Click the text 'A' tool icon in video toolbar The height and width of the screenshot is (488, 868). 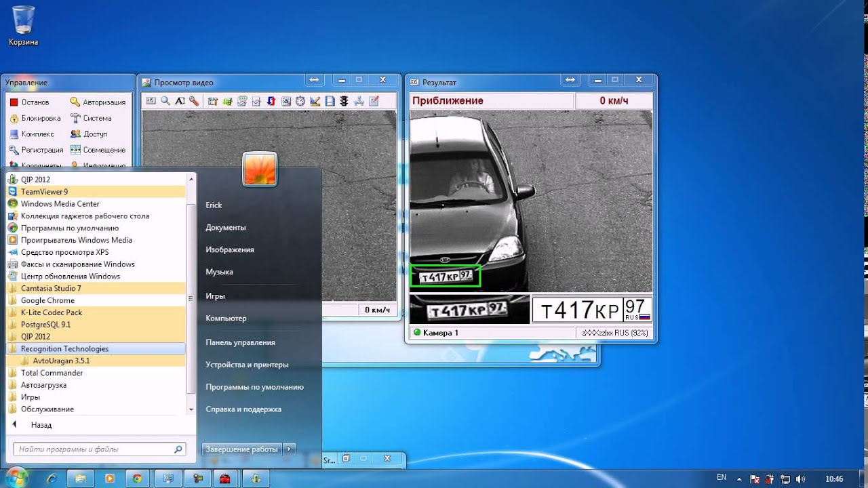(x=180, y=101)
